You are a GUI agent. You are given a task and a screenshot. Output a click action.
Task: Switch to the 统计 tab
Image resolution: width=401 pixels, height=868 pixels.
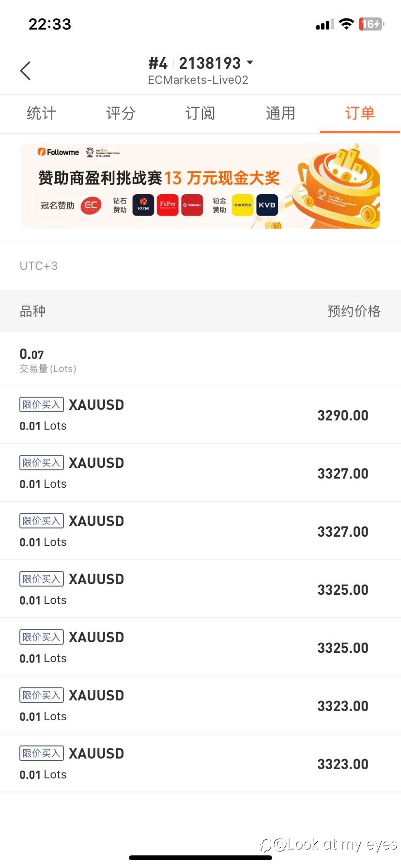pyautogui.click(x=42, y=113)
